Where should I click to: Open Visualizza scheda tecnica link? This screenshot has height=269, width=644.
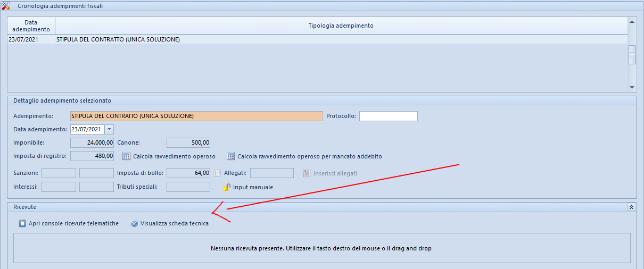[175, 223]
